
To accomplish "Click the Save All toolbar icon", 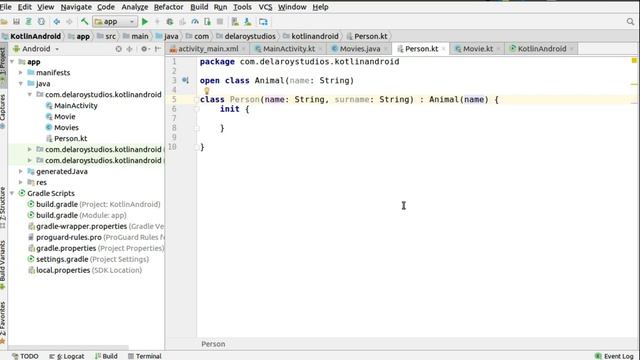I will click(x=16, y=22).
